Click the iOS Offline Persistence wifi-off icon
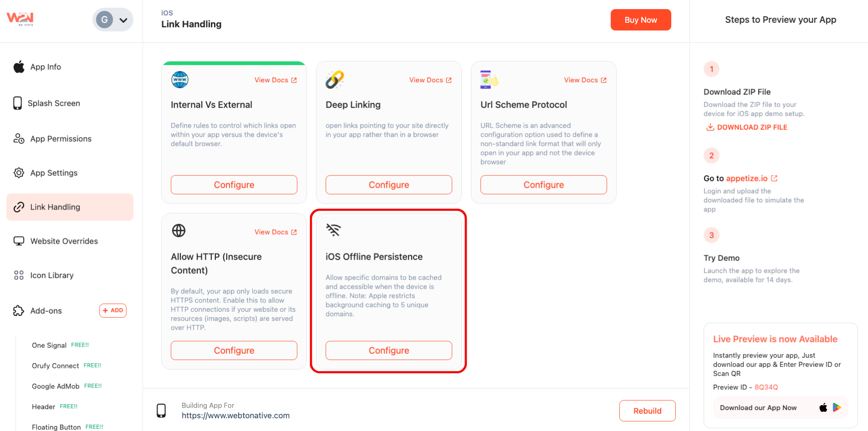 [x=333, y=230]
